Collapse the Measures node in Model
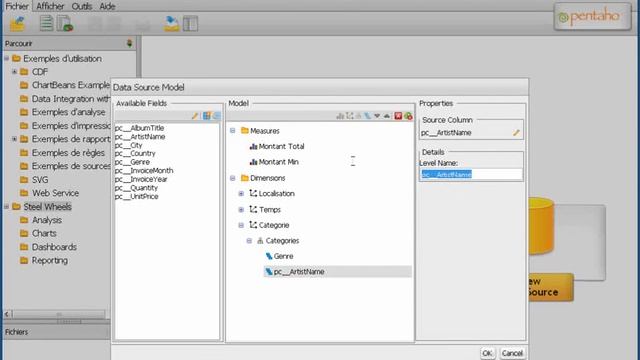The width and height of the screenshot is (640, 360). pyautogui.click(x=232, y=131)
